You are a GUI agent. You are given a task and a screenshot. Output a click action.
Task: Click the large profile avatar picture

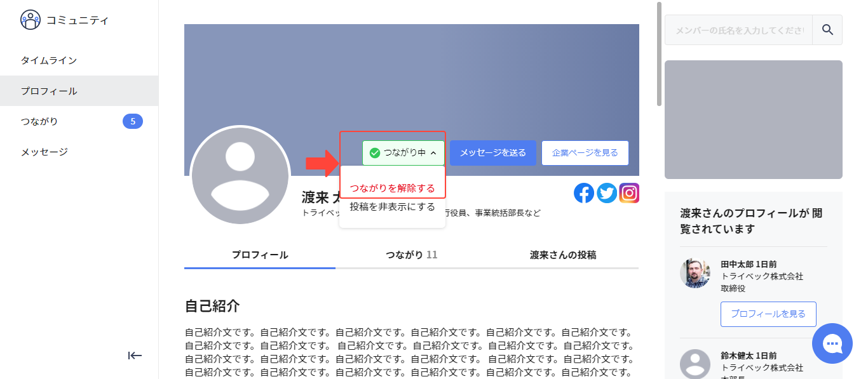pos(240,175)
